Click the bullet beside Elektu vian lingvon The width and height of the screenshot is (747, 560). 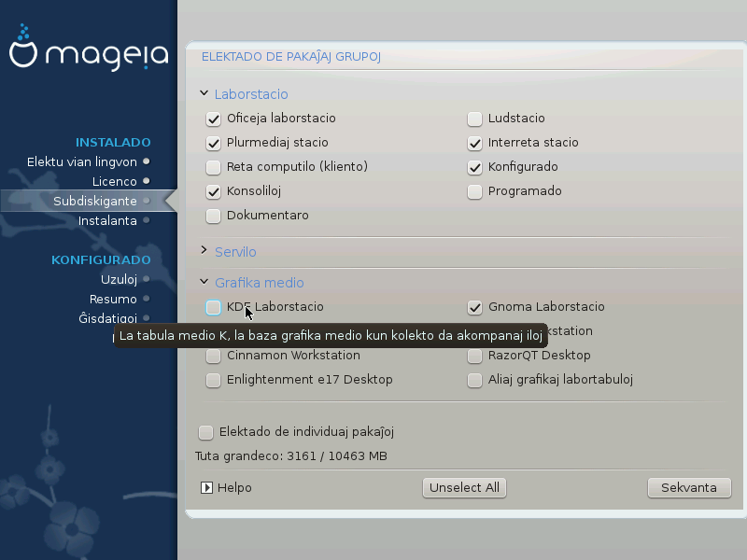point(147,161)
